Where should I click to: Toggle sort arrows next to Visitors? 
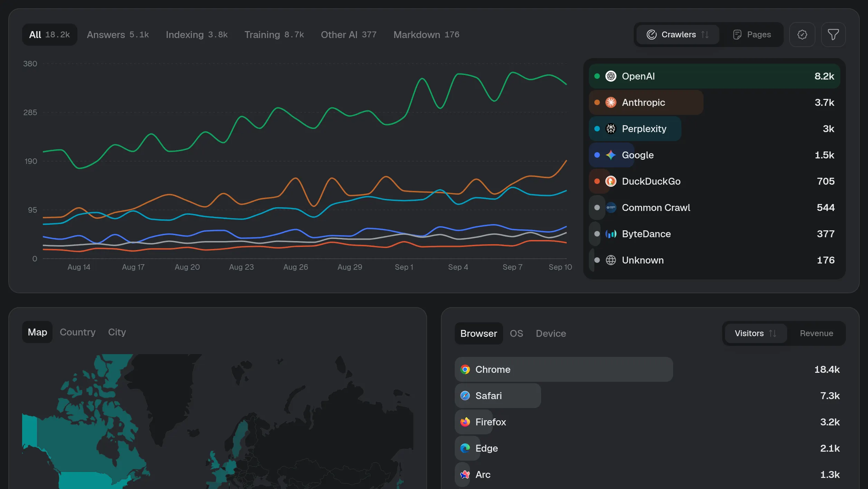773,333
